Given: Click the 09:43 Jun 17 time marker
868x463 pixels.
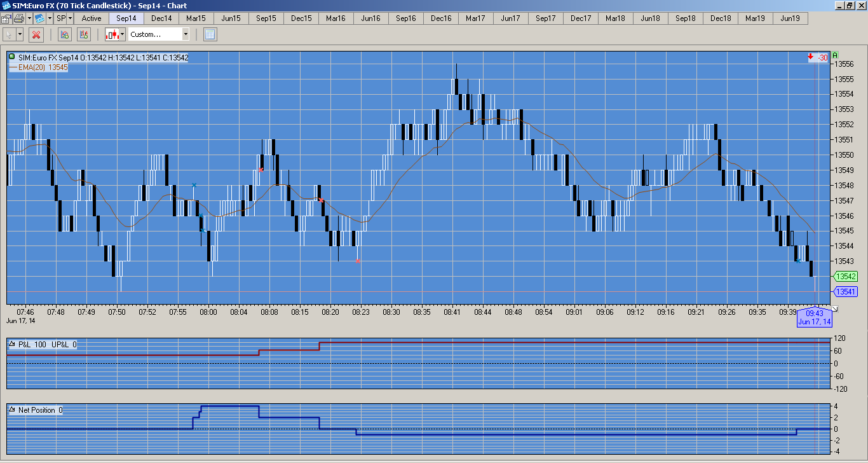Looking at the screenshot, I should click(x=814, y=317).
